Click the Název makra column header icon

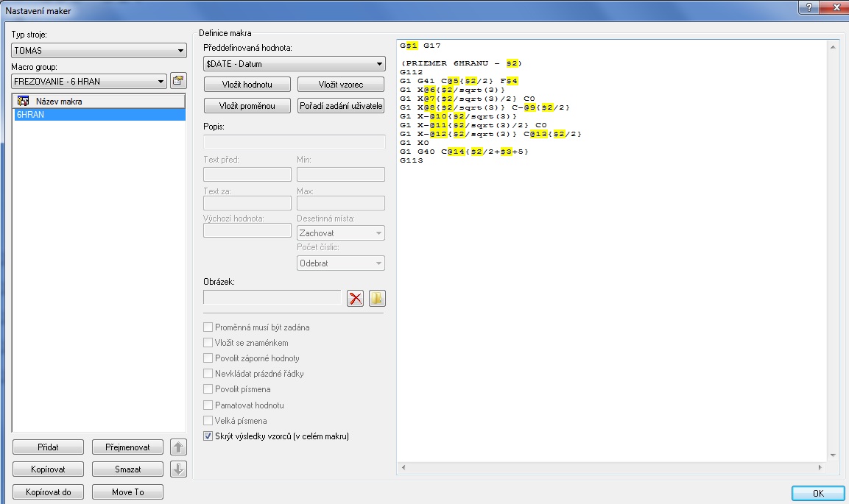coord(24,101)
